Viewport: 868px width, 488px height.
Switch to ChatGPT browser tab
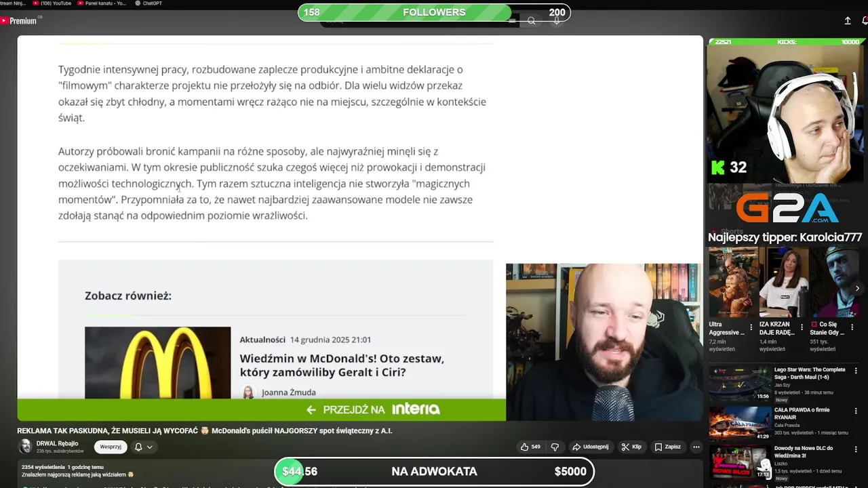149,3
